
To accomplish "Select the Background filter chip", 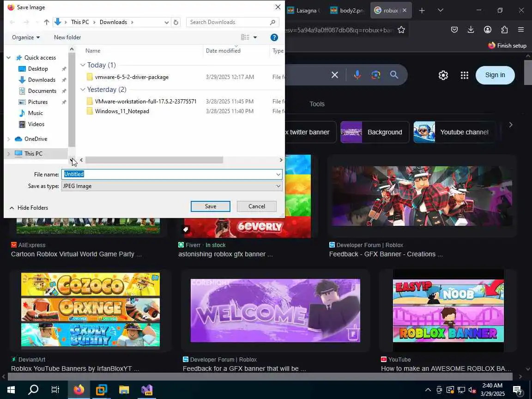I will 375,133.
